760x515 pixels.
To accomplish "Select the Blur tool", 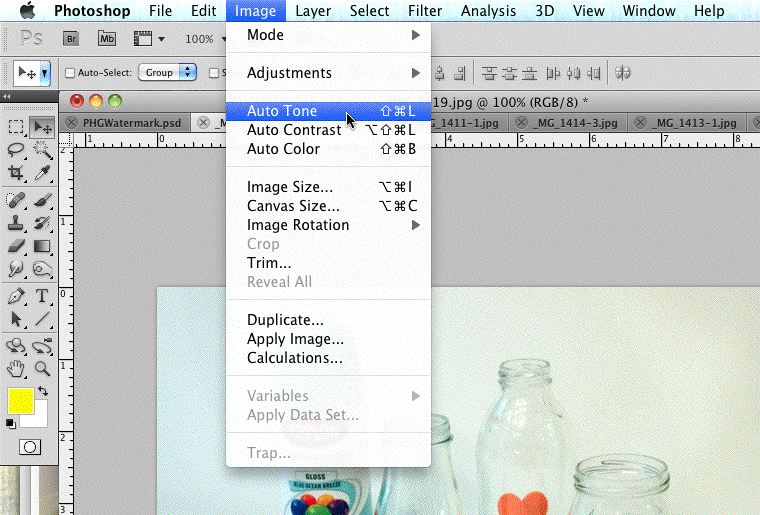I will pos(16,269).
